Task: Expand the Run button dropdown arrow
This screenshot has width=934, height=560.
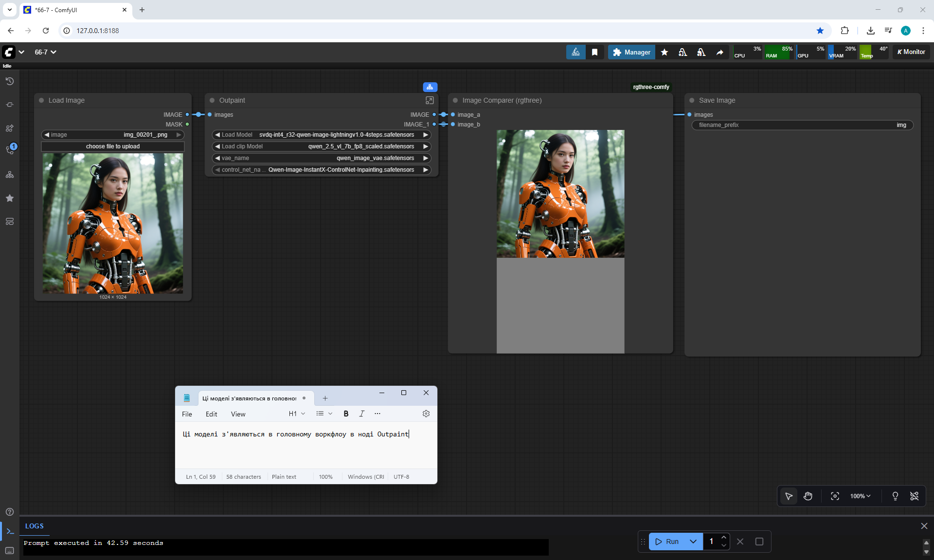Action: click(693, 542)
